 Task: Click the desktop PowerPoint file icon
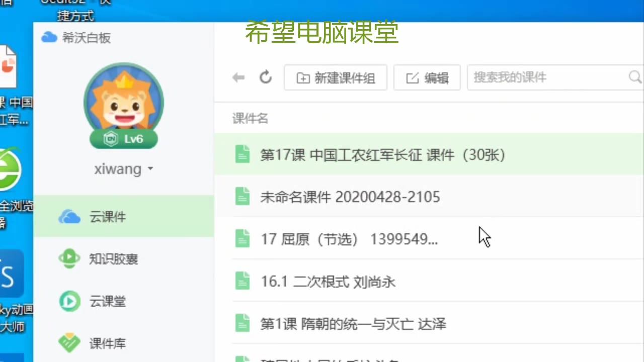pos(8,66)
